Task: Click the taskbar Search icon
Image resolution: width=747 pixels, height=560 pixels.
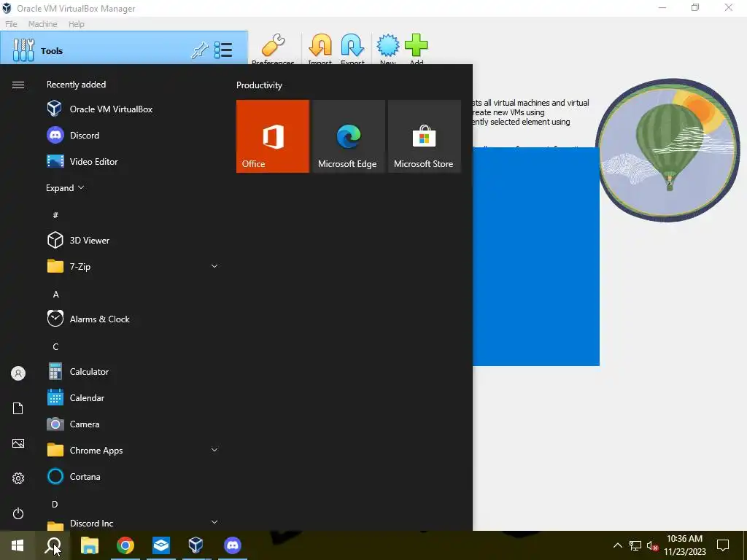Action: [53, 545]
